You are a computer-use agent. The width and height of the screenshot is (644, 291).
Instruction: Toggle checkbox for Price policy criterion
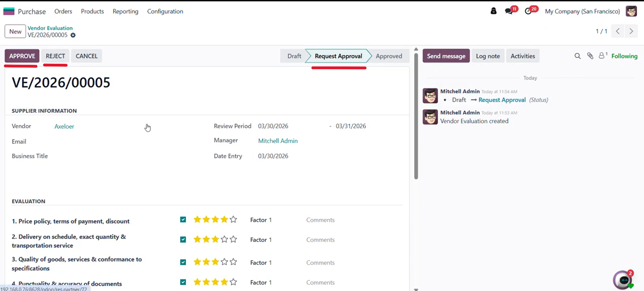(183, 220)
